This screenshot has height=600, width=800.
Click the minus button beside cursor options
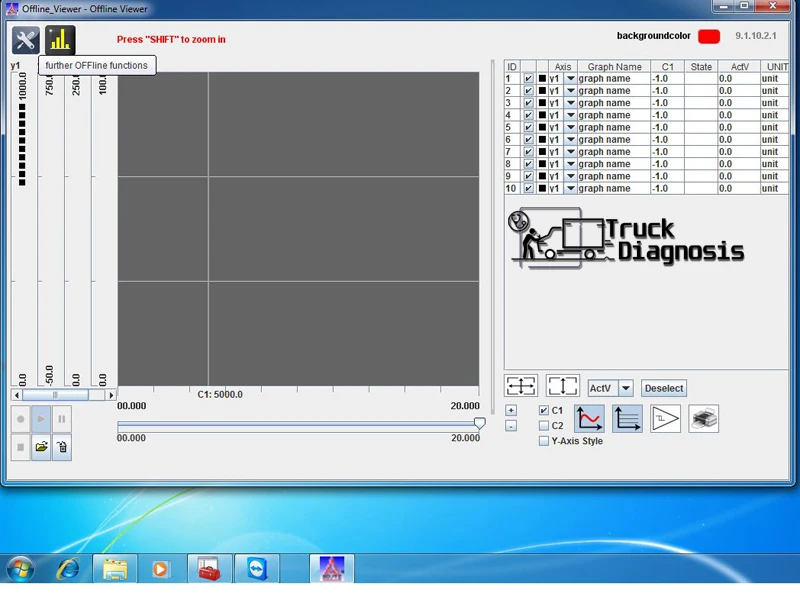pos(511,426)
